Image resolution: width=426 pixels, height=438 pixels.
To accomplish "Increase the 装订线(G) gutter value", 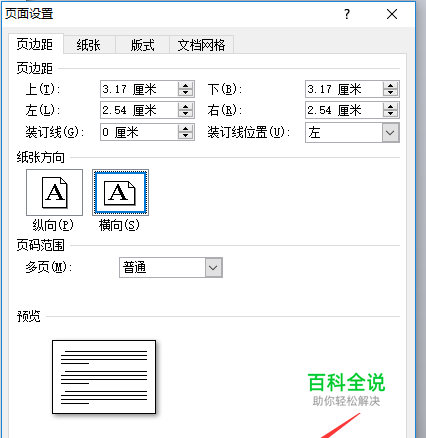I will pyautogui.click(x=186, y=129).
